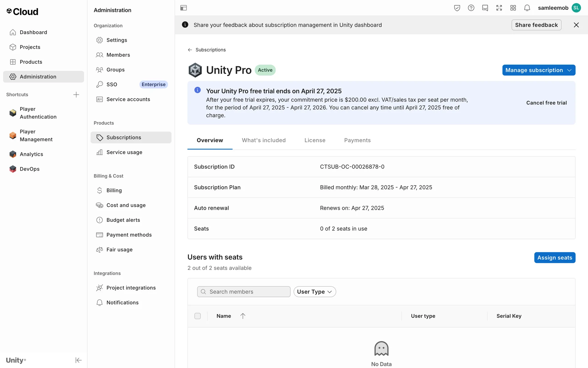
Task: Add a shortcut with the plus icon
Action: click(76, 94)
